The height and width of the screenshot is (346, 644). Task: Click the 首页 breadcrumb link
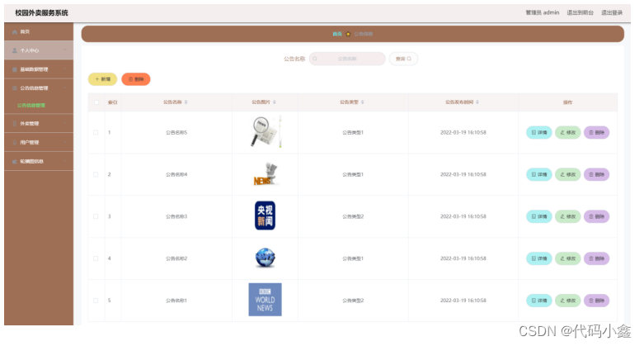pyautogui.click(x=337, y=34)
